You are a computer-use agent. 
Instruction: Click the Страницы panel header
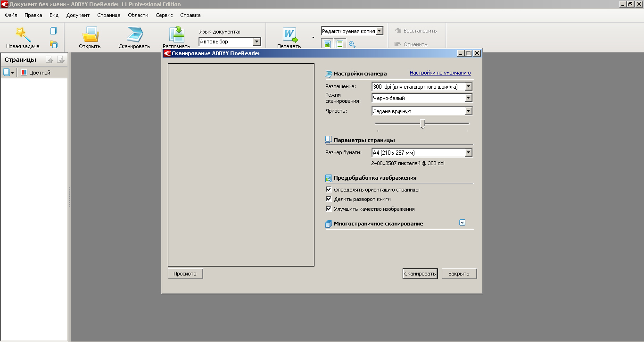(x=20, y=59)
